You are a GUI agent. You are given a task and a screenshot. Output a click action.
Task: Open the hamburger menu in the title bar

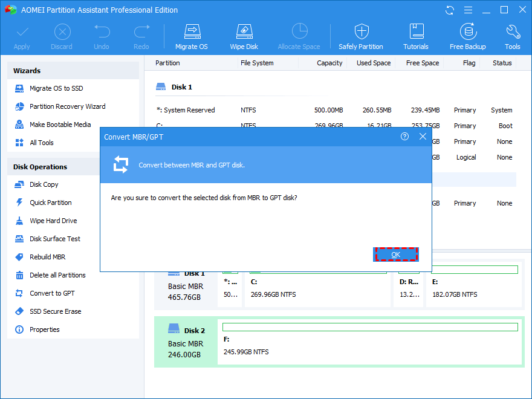[468, 10]
